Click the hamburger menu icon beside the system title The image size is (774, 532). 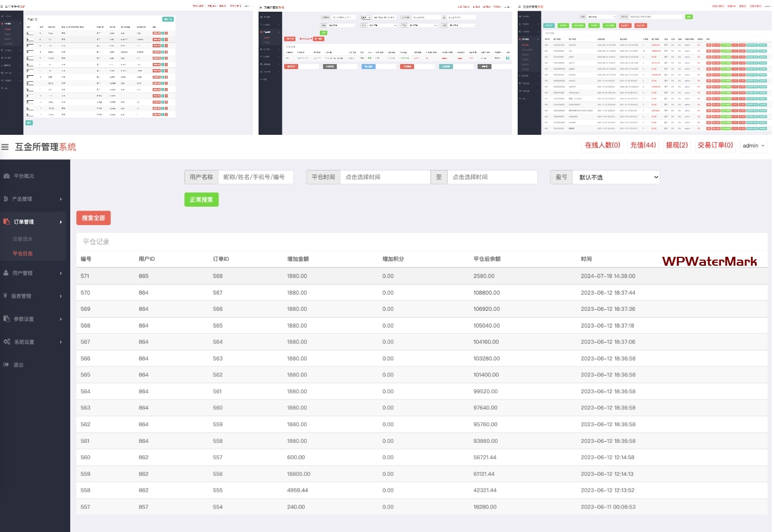point(5,147)
